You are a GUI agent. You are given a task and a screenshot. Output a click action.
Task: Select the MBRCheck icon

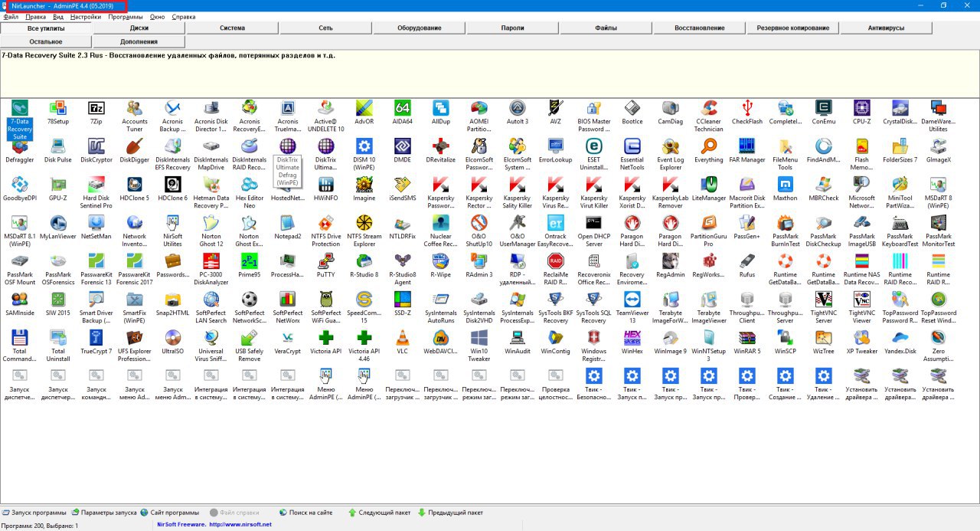pyautogui.click(x=824, y=185)
